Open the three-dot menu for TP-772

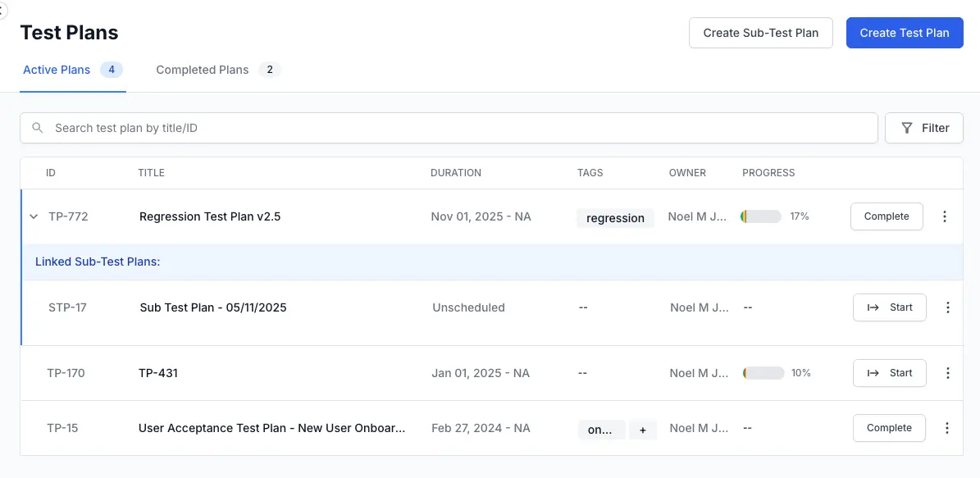tap(945, 216)
